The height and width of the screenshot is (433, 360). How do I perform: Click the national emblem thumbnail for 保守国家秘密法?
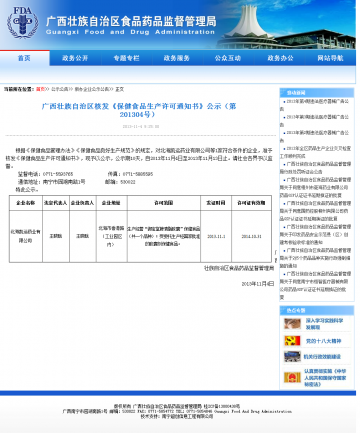point(292,377)
